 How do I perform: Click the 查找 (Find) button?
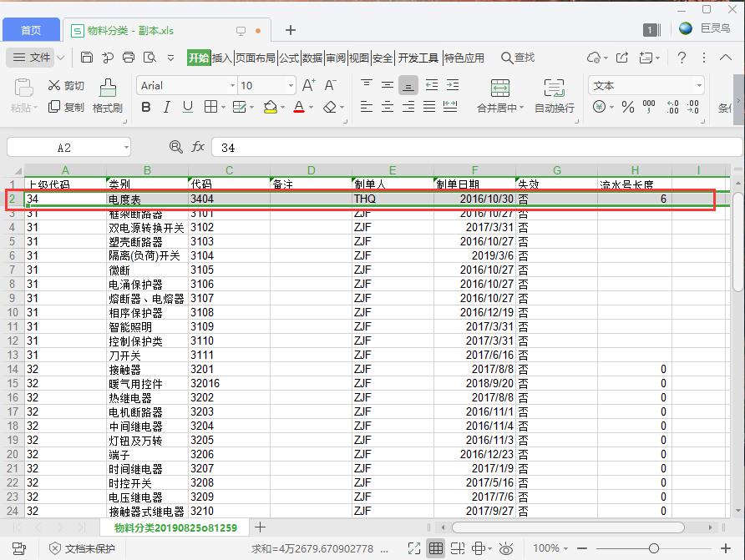point(518,58)
